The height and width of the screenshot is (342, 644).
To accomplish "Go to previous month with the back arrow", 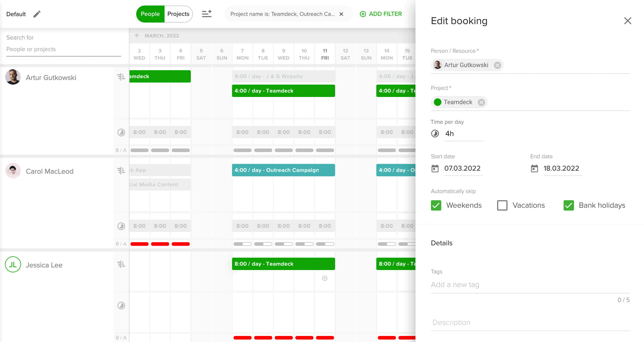I will [137, 35].
